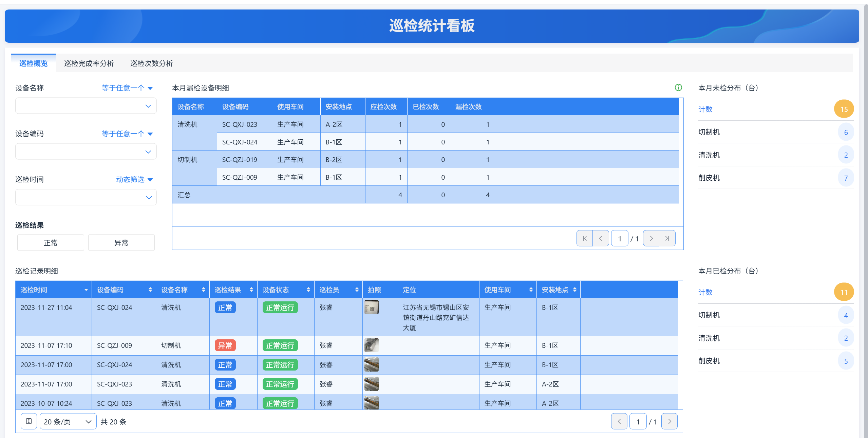Click next page arrow in the records table pagination

pyautogui.click(x=669, y=421)
